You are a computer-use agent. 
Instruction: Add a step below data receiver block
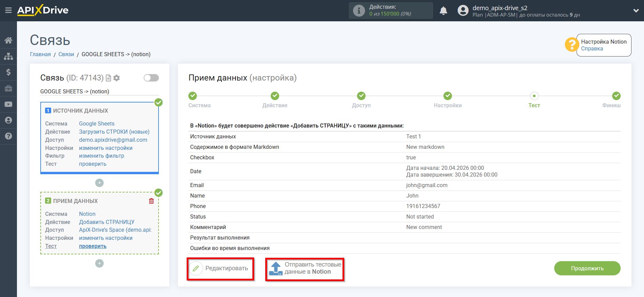[99, 263]
